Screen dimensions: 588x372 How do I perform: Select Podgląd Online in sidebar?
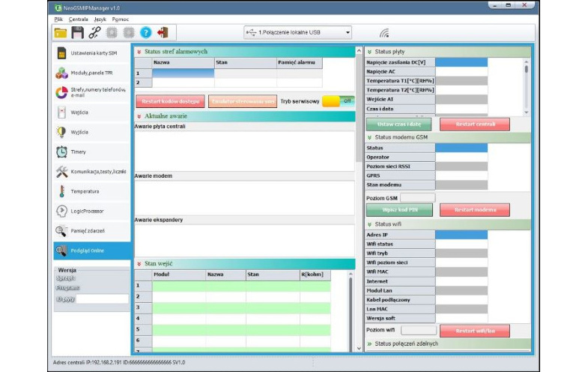click(x=92, y=250)
